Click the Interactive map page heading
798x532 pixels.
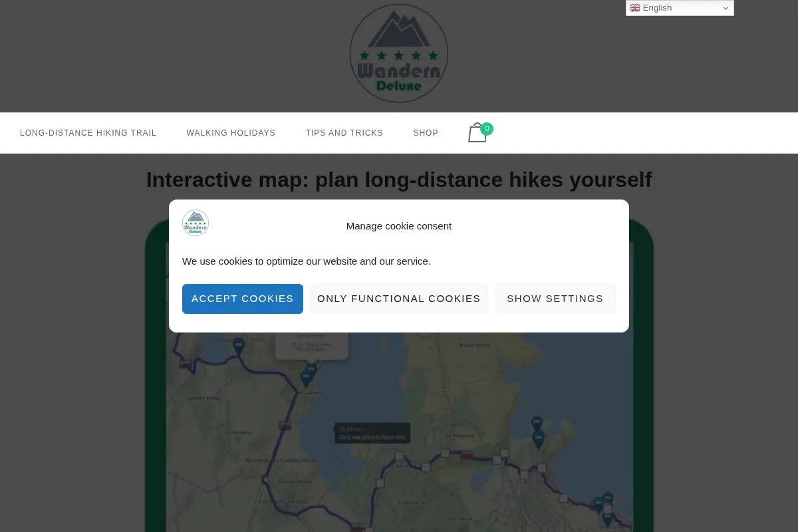point(399,180)
